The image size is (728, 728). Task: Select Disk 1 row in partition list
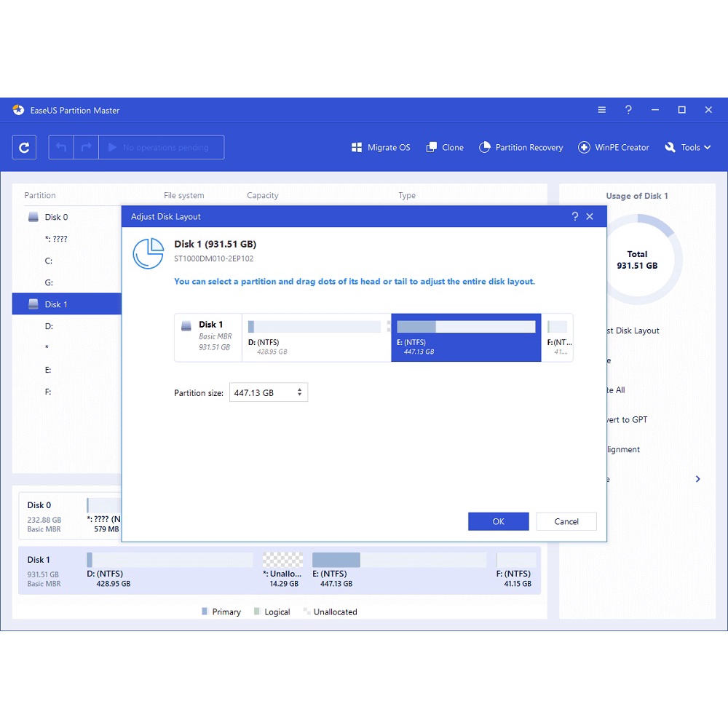(x=56, y=304)
